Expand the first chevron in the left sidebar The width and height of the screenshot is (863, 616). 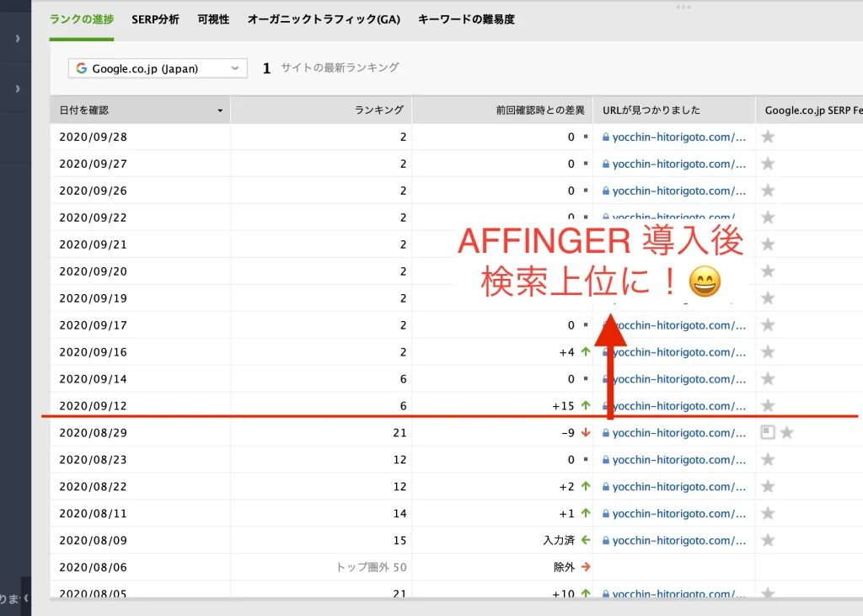18,39
